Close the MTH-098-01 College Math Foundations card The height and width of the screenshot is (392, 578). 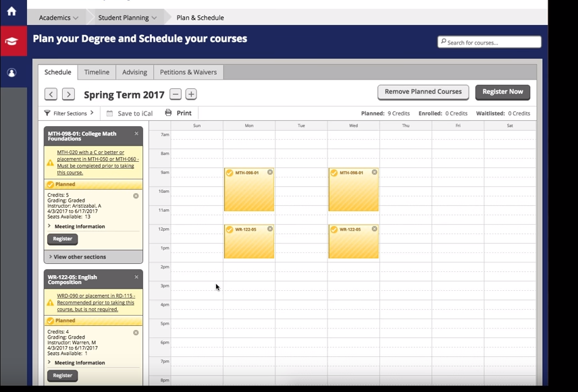coord(136,134)
